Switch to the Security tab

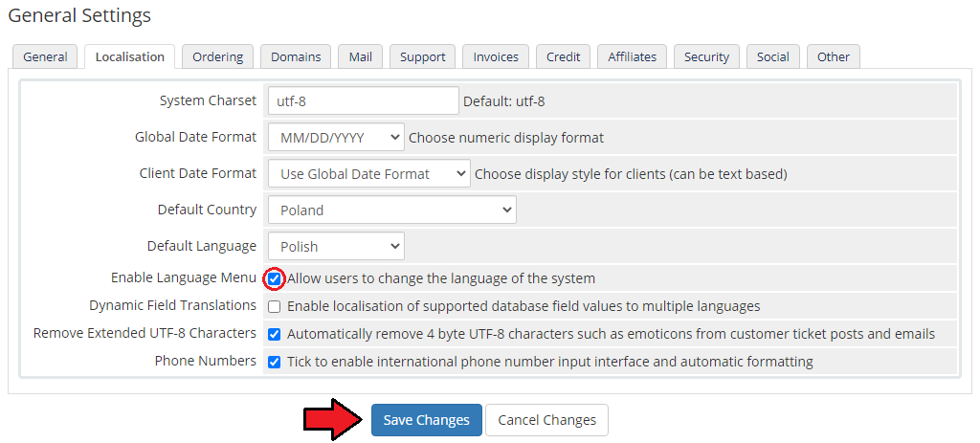point(706,56)
